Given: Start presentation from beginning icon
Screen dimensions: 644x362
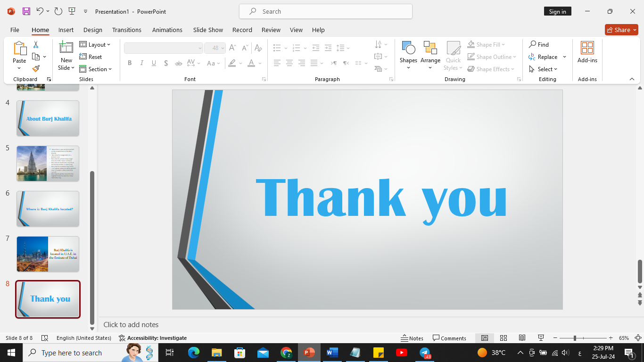Looking at the screenshot, I should [x=72, y=11].
